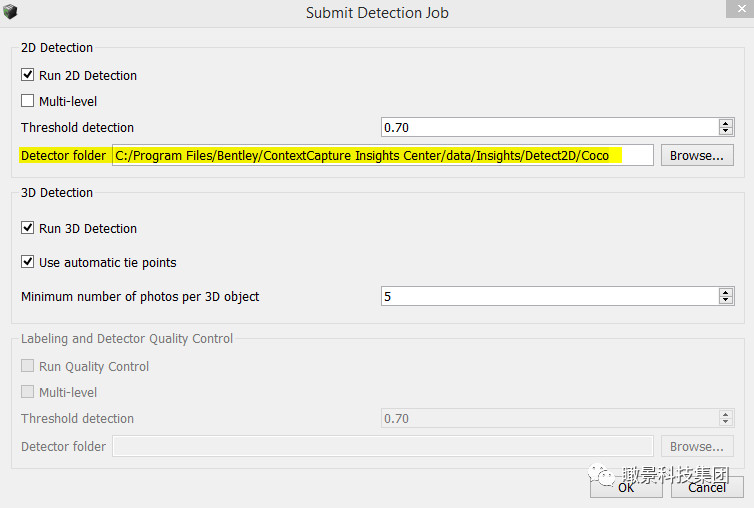Screen dimensions: 754x508
Task: Confirm the job with OK button
Action: point(626,487)
